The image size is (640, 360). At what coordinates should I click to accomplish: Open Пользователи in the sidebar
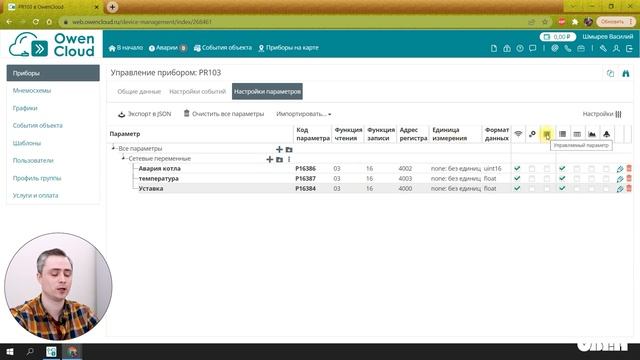pos(33,160)
